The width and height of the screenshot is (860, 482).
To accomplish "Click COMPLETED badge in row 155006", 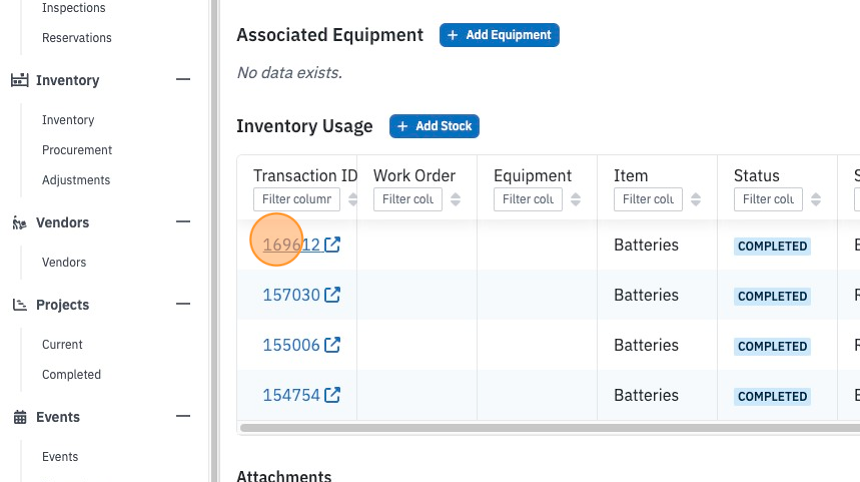I will click(x=772, y=347).
